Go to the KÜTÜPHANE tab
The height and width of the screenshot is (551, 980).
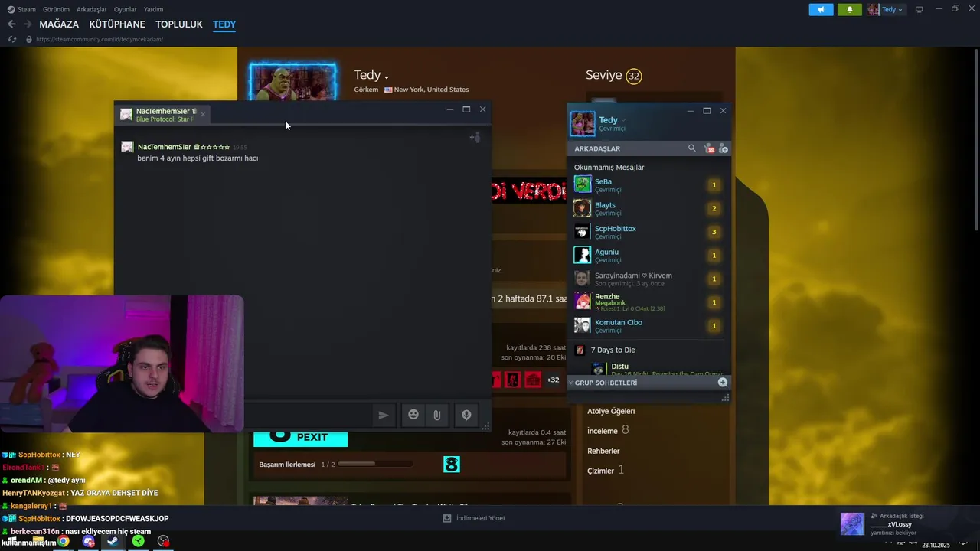[117, 24]
